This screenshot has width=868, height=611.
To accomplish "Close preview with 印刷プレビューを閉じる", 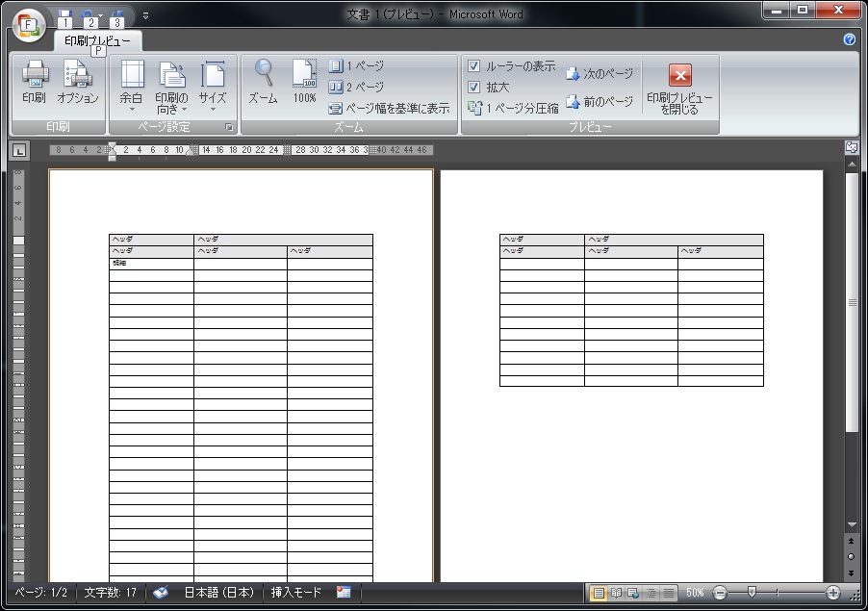I will click(679, 89).
